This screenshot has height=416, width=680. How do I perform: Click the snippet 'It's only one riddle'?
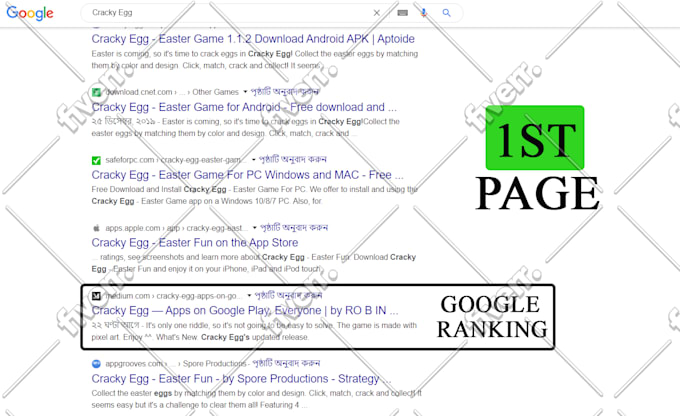click(x=254, y=331)
